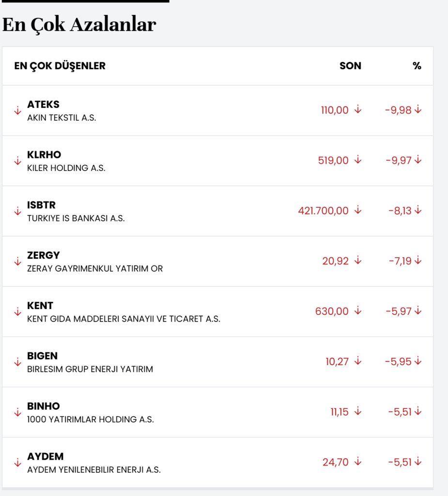The width and height of the screenshot is (448, 496).
Task: Click the En Çok Azalanlar section heading
Action: (x=79, y=25)
